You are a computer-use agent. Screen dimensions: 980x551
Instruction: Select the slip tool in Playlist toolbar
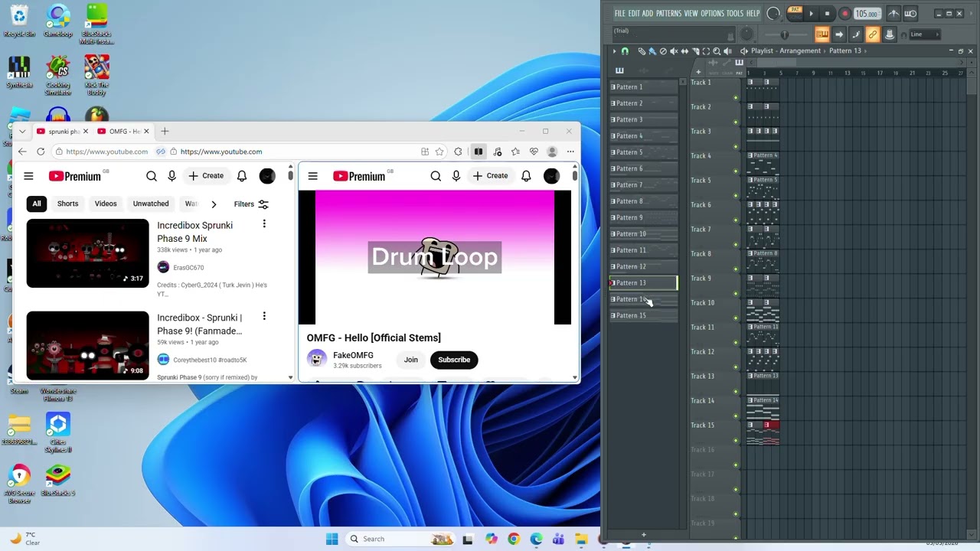point(684,51)
